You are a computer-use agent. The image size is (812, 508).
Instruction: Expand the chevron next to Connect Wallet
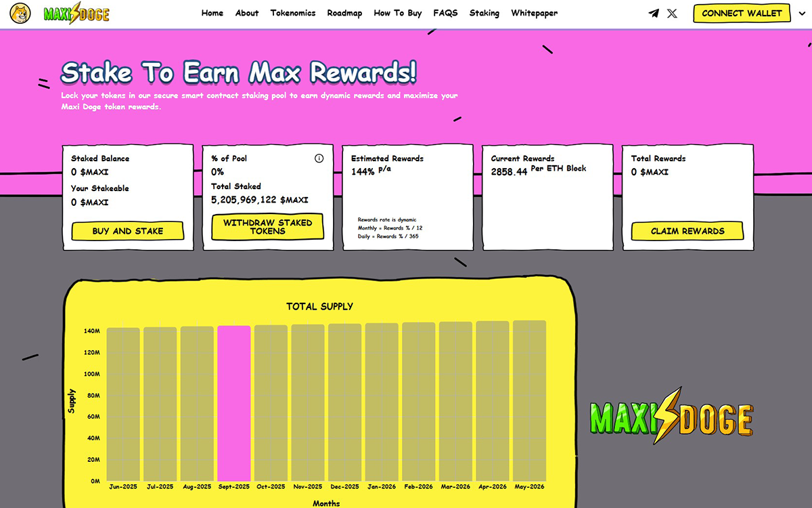coord(803,14)
